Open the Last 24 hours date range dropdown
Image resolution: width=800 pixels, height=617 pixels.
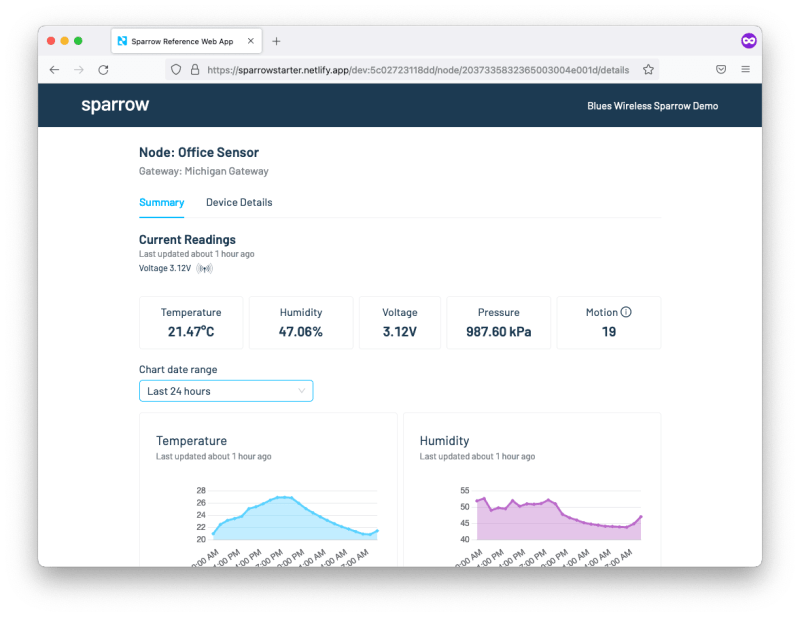coord(226,391)
